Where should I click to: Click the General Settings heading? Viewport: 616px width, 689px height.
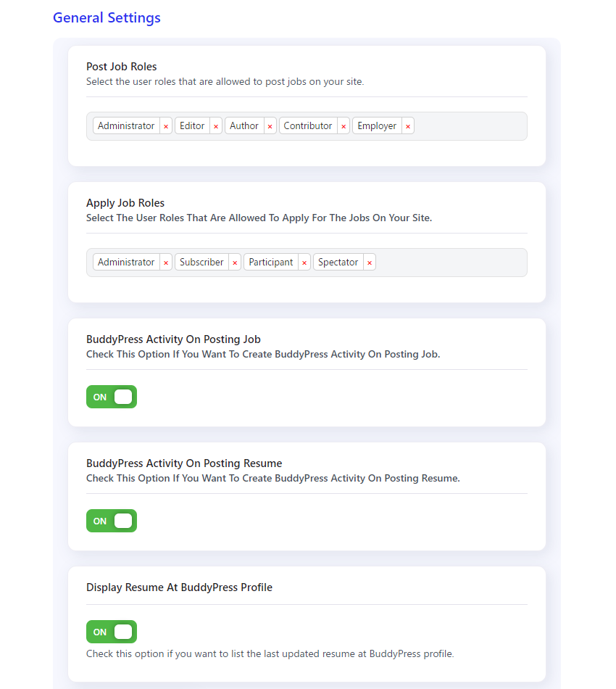pos(107,17)
